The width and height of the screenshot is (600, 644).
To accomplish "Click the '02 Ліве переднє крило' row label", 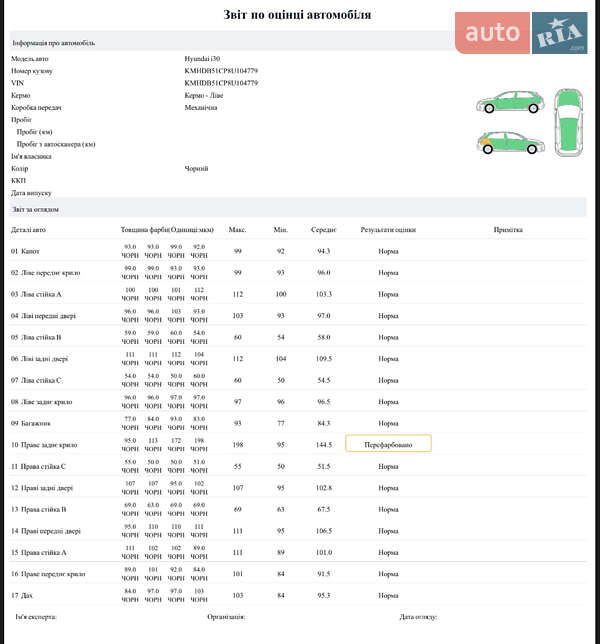I will click(x=46, y=273).
